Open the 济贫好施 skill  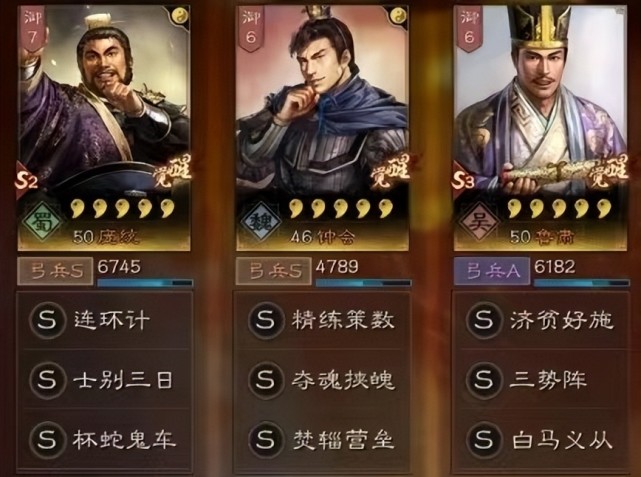pos(541,320)
